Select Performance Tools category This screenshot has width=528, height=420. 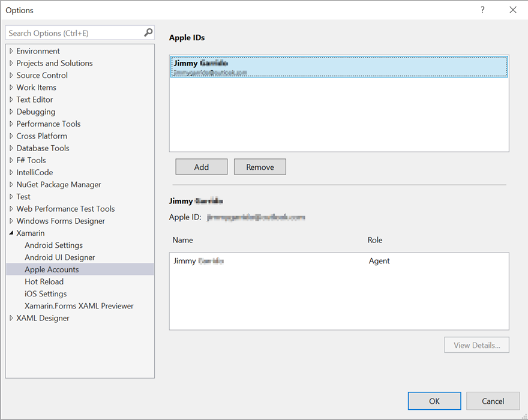(49, 124)
